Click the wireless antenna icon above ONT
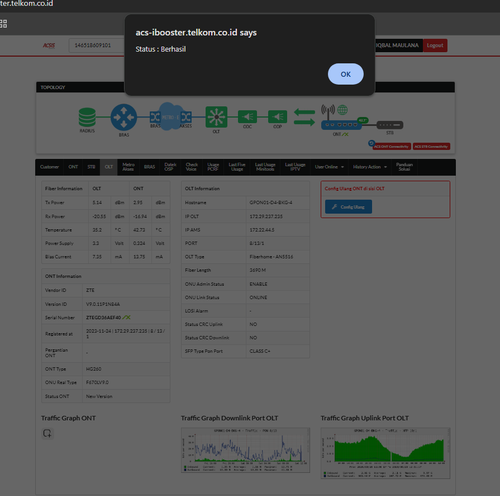Image resolution: width=500 pixels, height=496 pixels. (328, 112)
